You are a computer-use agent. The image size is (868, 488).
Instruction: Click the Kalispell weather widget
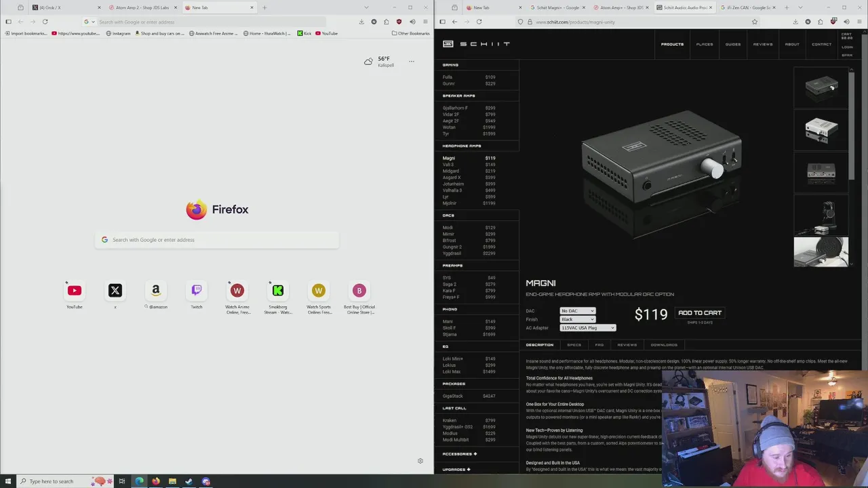379,62
